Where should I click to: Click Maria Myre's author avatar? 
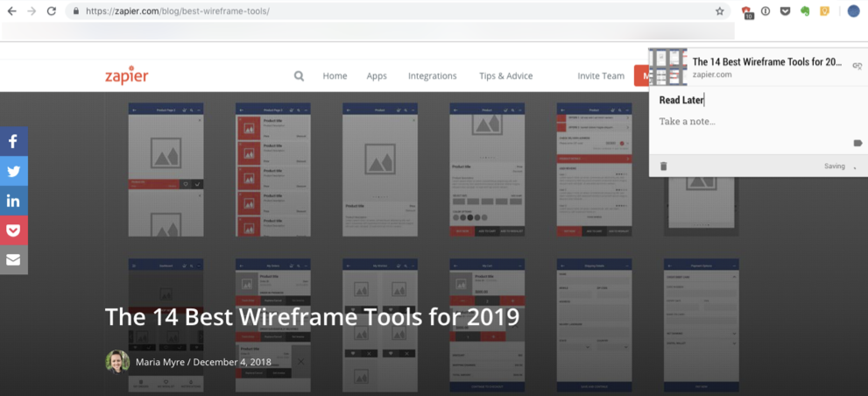[x=117, y=362]
